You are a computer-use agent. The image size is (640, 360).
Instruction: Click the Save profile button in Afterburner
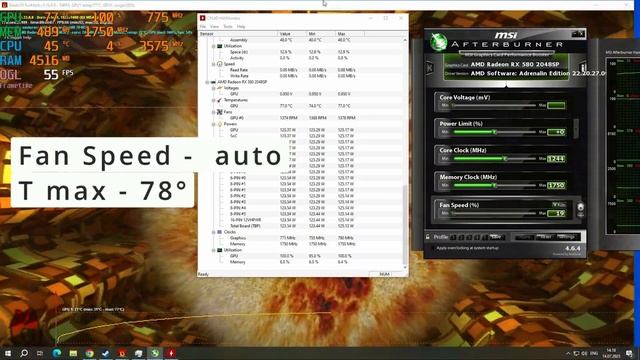pos(496,237)
